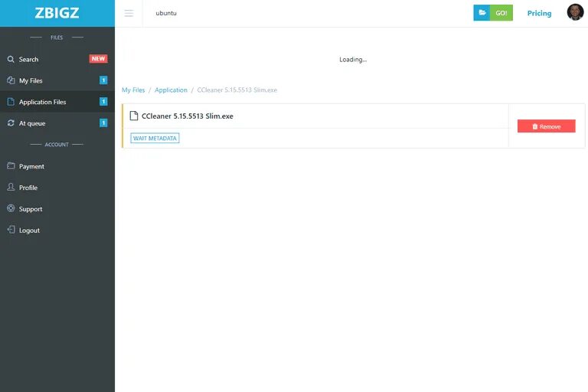Click the blue folder upload icon
The image size is (588, 392).
pos(482,13)
